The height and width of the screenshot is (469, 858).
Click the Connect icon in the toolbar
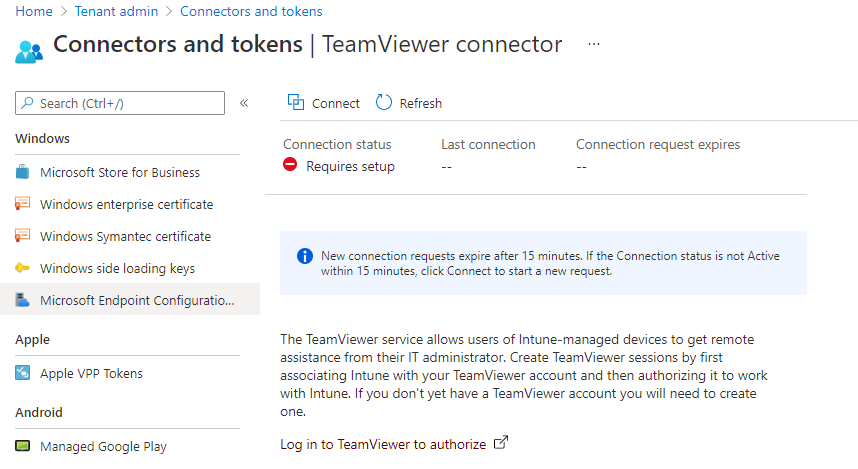[296, 102]
